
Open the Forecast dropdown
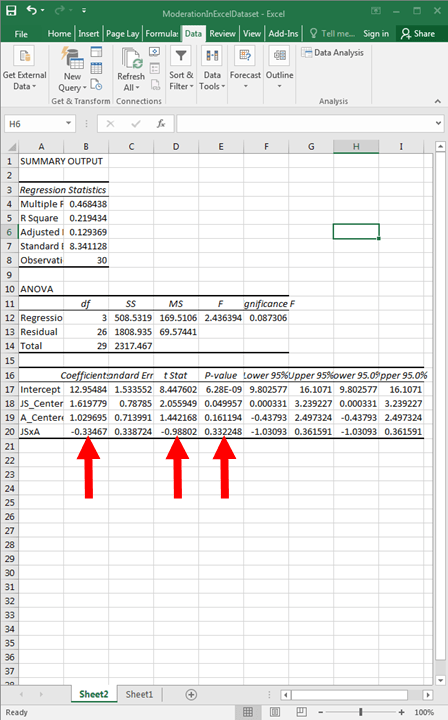pos(245,69)
